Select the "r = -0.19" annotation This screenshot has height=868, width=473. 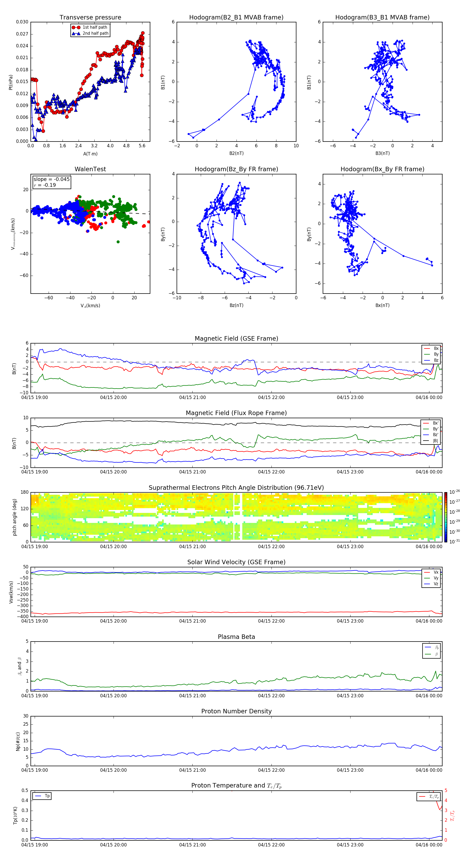point(45,185)
